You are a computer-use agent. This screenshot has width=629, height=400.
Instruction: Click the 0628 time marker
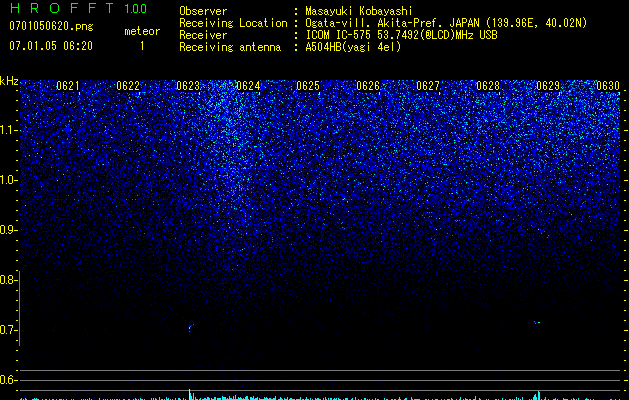pyautogui.click(x=488, y=86)
